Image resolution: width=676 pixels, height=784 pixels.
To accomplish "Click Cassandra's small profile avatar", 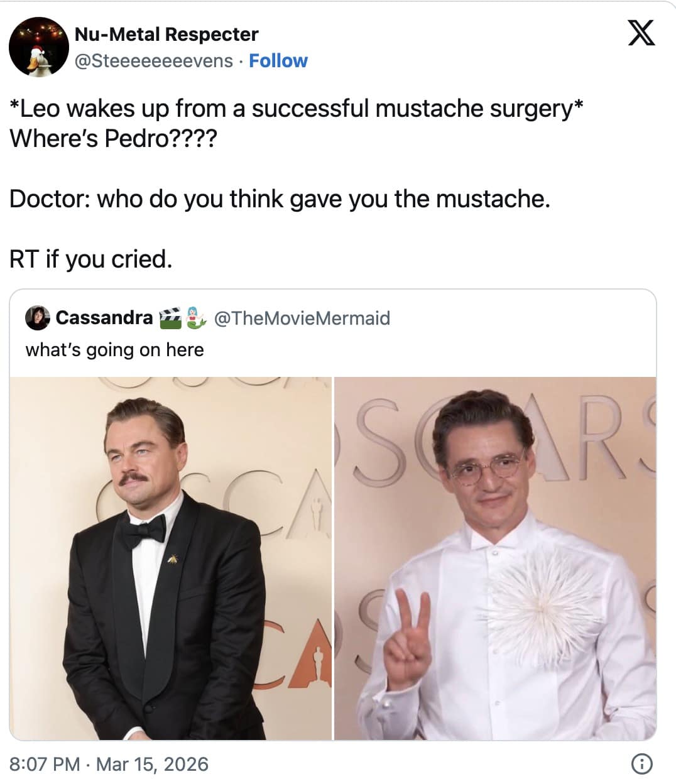I will coord(37,318).
